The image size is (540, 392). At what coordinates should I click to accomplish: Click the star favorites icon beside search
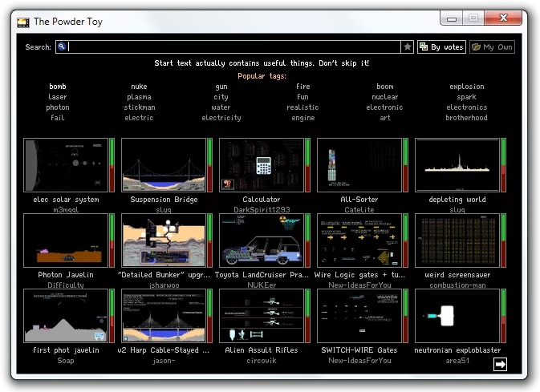[x=408, y=47]
